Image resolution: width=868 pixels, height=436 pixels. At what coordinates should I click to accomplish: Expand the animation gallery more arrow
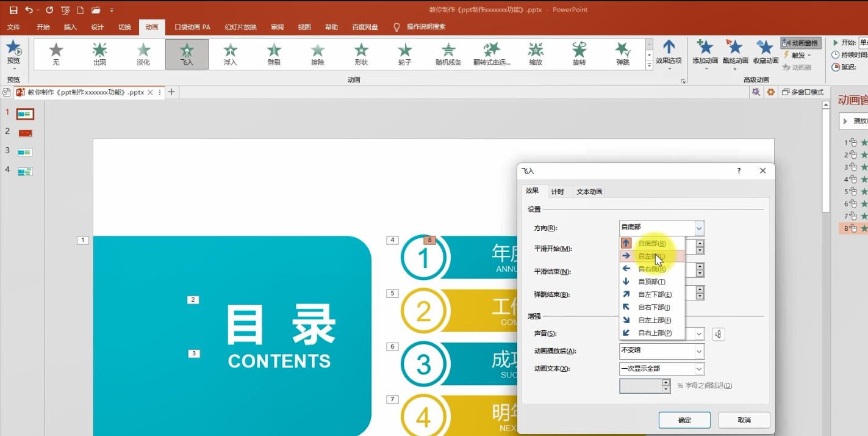[649, 65]
